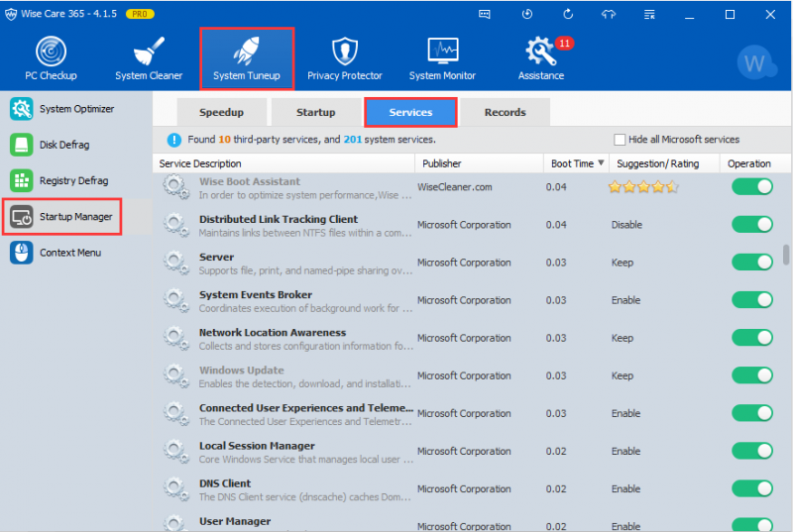This screenshot has width=793, height=532.
Task: Open Context Menu in sidebar
Action: point(76,253)
